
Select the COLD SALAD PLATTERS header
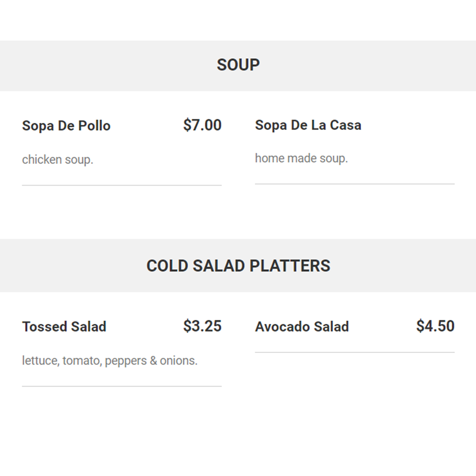(x=238, y=265)
